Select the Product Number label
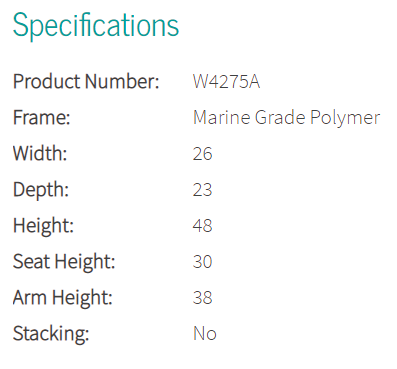397x369 pixels. [86, 81]
